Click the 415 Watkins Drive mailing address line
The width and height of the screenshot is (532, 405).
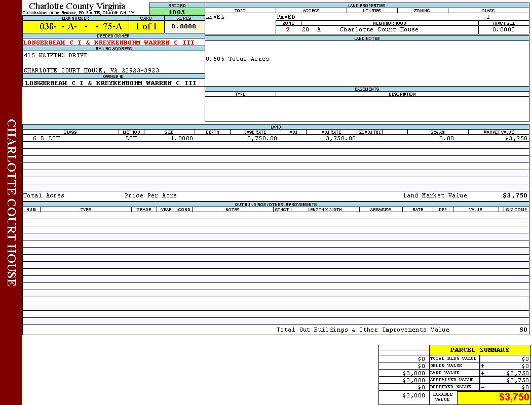[56, 55]
